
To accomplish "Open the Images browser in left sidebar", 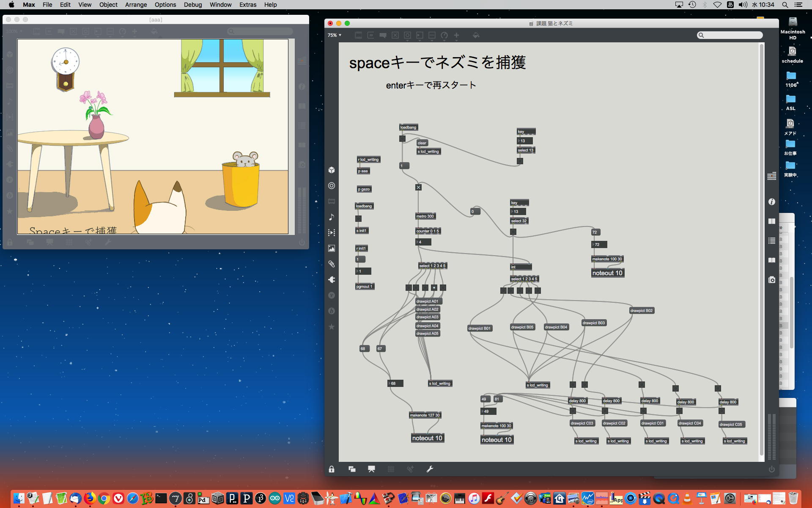I will click(x=332, y=248).
